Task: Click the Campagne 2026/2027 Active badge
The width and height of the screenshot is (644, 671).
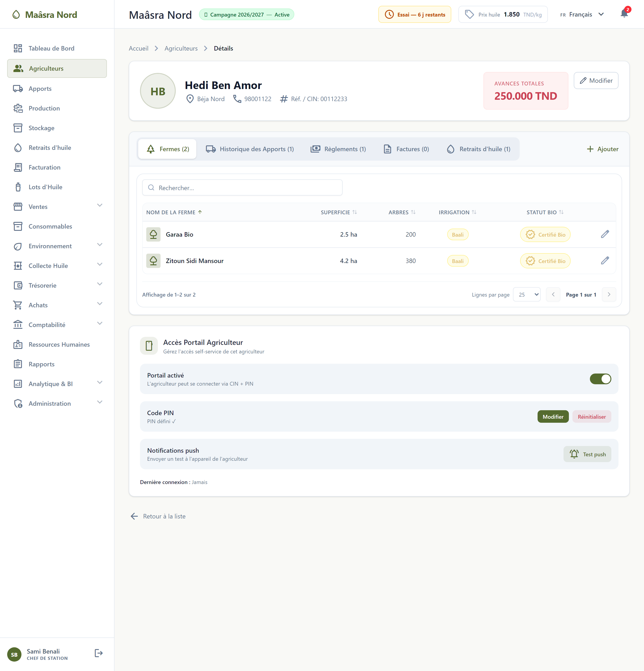Action: coord(246,14)
